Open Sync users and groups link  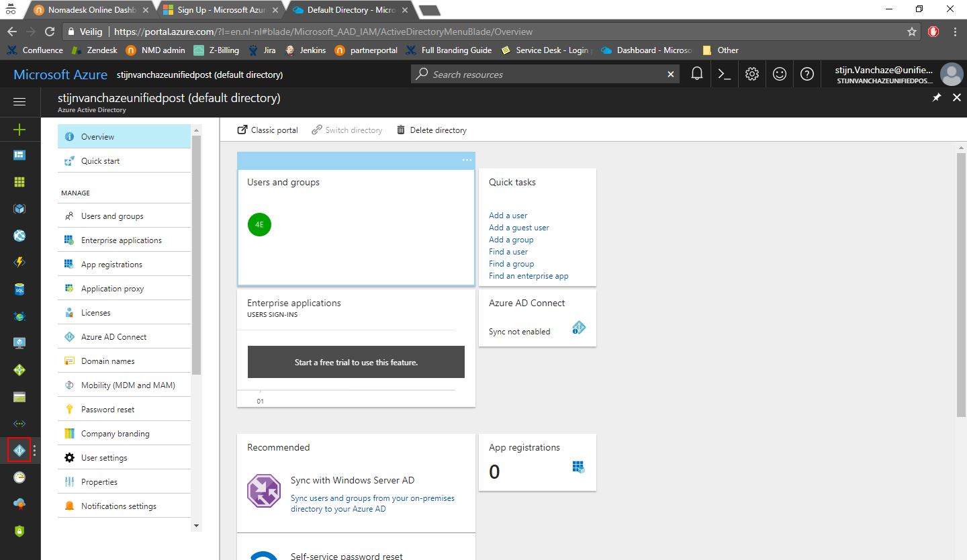(x=373, y=504)
